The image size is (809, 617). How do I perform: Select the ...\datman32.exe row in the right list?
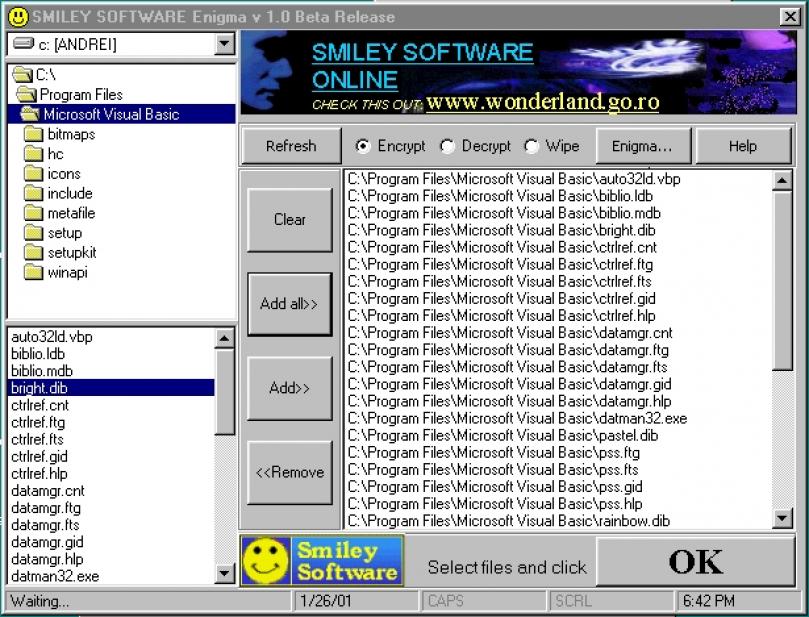tap(559, 418)
